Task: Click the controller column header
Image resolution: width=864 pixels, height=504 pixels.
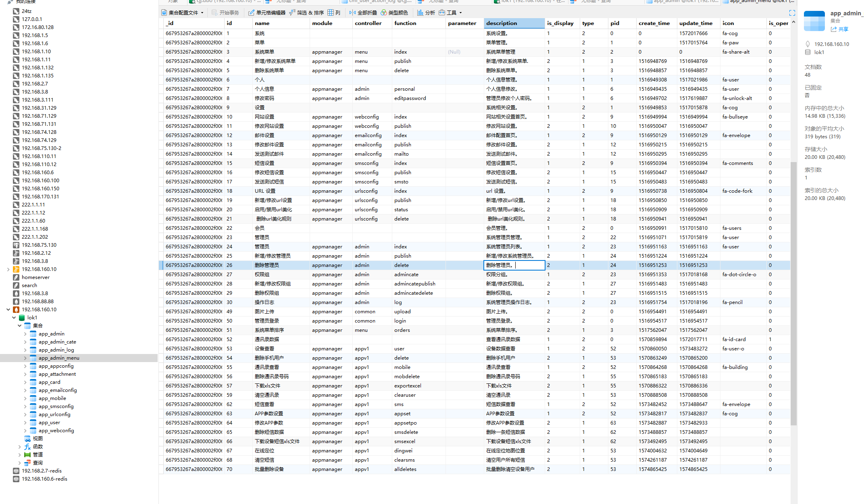Action: coord(372,23)
